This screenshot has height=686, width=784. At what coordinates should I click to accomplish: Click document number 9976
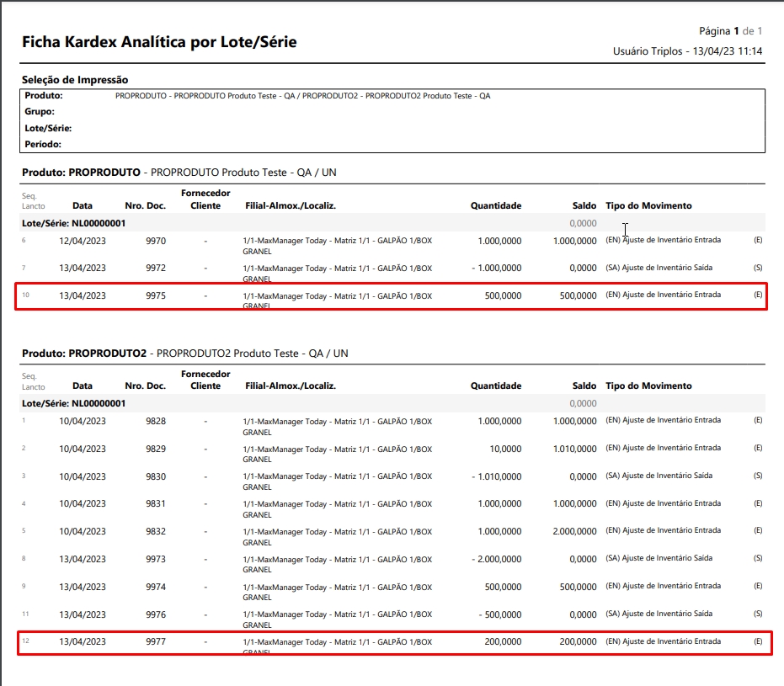156,614
